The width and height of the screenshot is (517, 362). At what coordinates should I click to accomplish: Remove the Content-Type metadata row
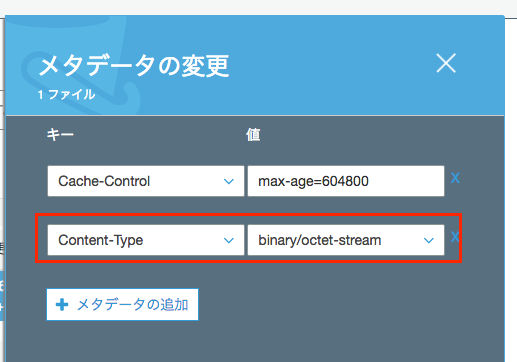click(455, 237)
